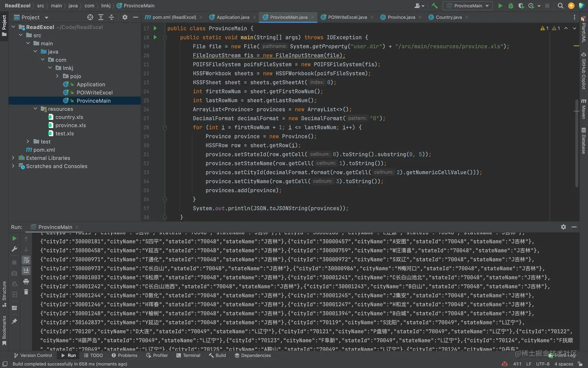
Task: Close the ProvinceMain.java tab
Action: pos(312,17)
